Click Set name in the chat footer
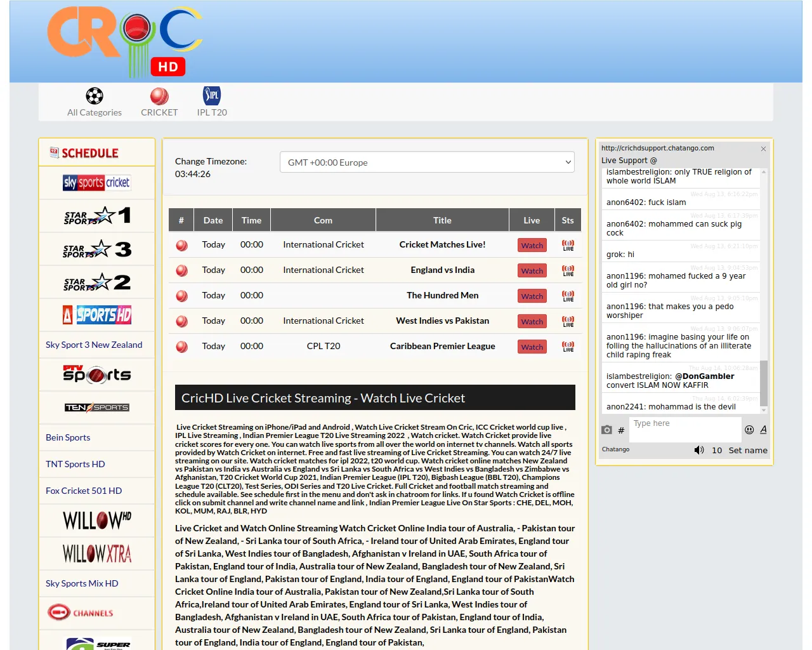 pyautogui.click(x=747, y=450)
